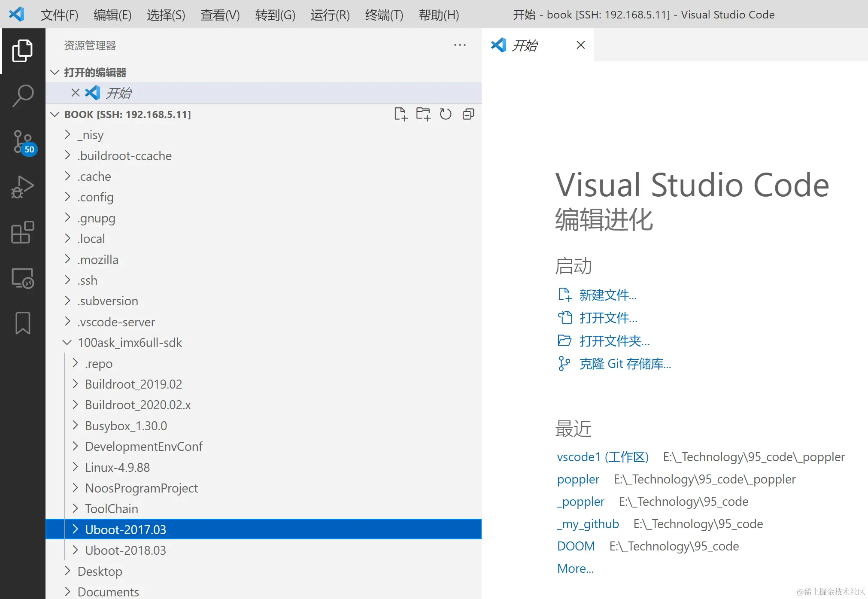Select the .ssh folder

click(264, 280)
